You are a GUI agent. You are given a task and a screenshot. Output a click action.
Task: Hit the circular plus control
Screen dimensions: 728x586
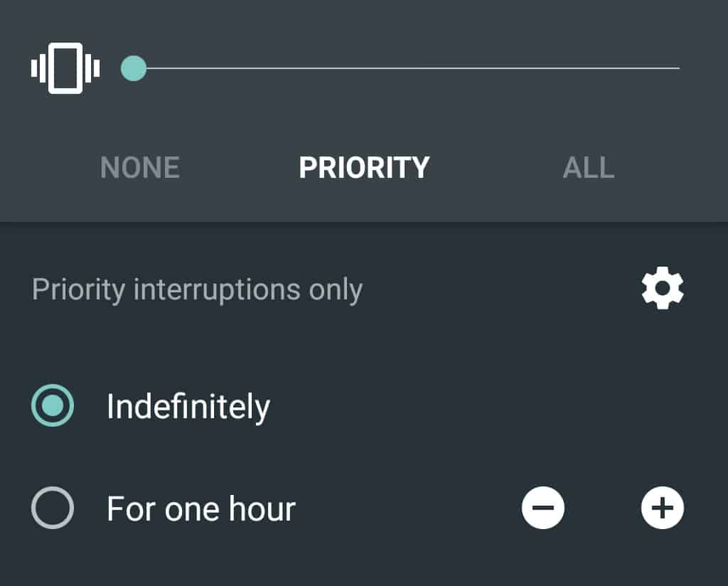pos(661,508)
